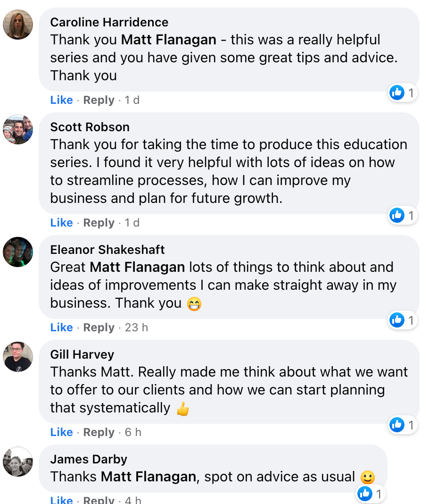Open Scott Robson's profile picture
429x504 pixels.
coord(18,129)
